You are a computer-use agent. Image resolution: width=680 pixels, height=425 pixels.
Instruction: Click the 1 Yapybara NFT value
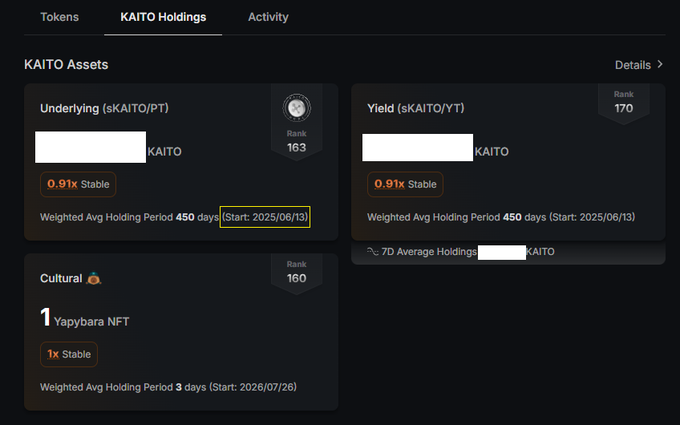(85, 317)
